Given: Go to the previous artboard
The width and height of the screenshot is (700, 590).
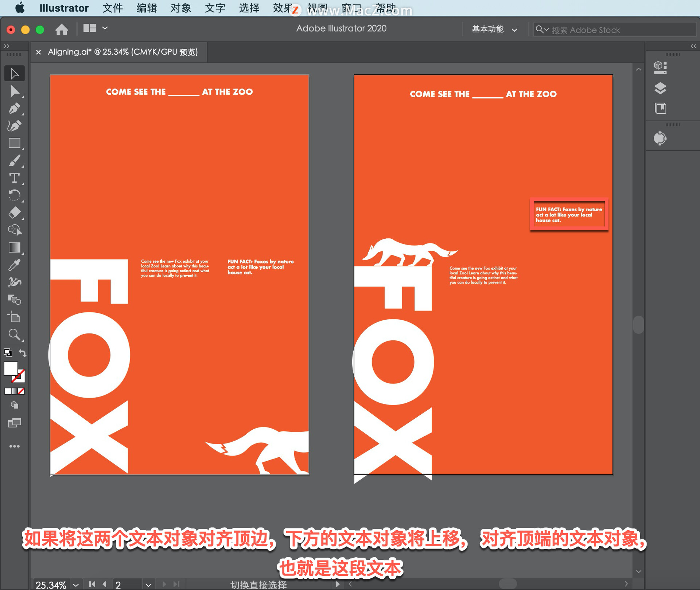Looking at the screenshot, I should point(105,584).
